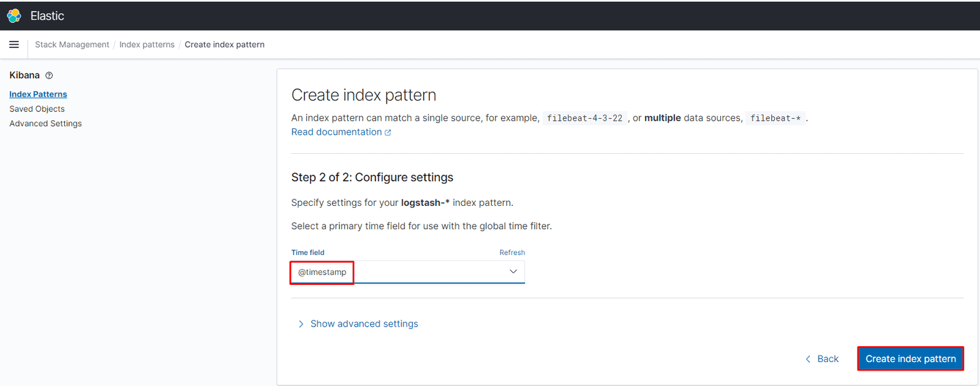
Task: Go to Stack Management breadcrumb
Action: 72,45
